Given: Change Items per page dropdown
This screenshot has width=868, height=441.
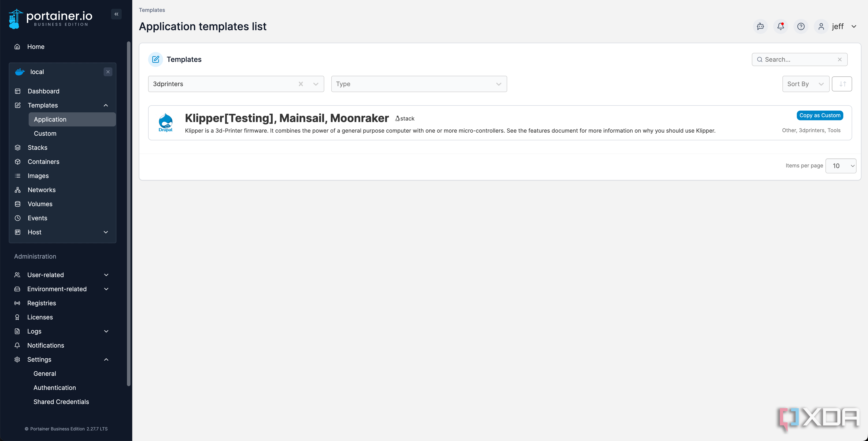Looking at the screenshot, I should point(841,166).
